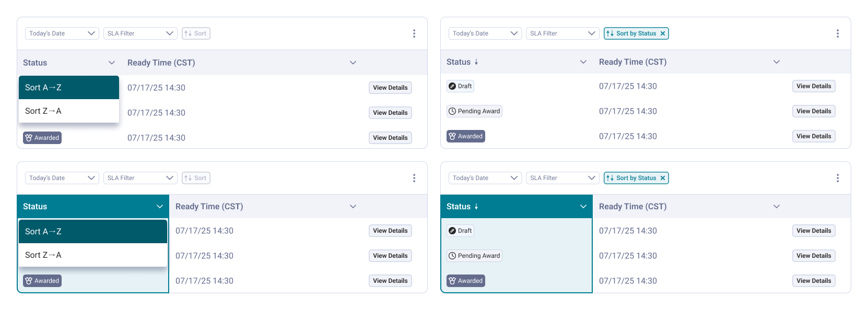Click sort-direction arrow inside the teal Status header
Image resolution: width=868 pixels, height=310 pixels.
pyautogui.click(x=476, y=207)
